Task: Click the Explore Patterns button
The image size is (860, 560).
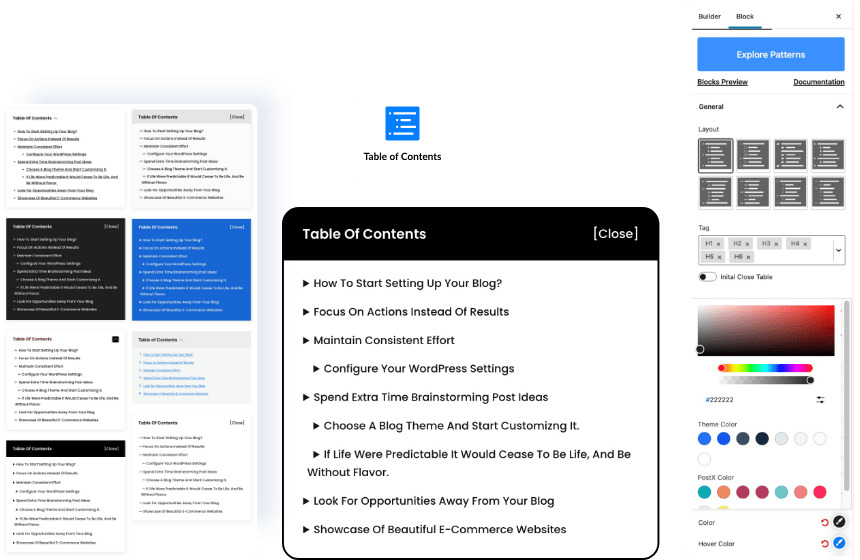Action: (771, 54)
